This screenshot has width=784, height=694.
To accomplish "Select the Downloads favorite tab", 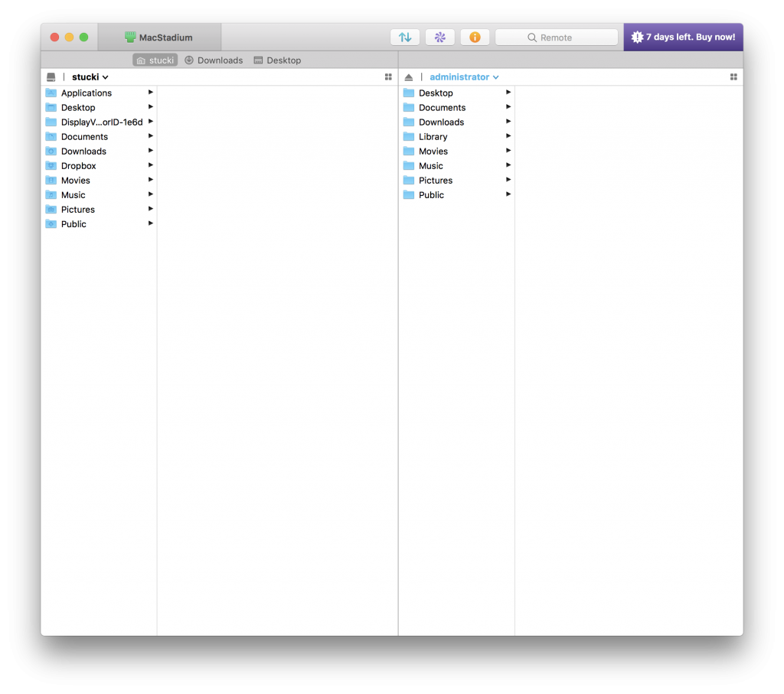I will pyautogui.click(x=214, y=60).
